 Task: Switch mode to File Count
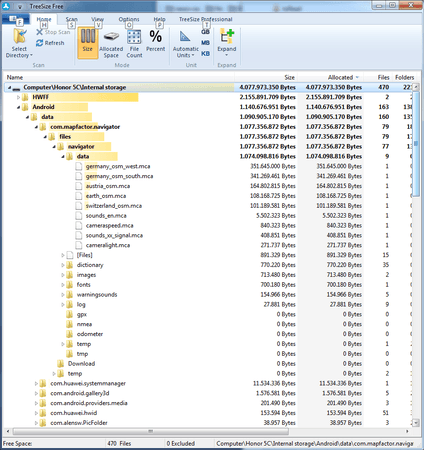134,43
